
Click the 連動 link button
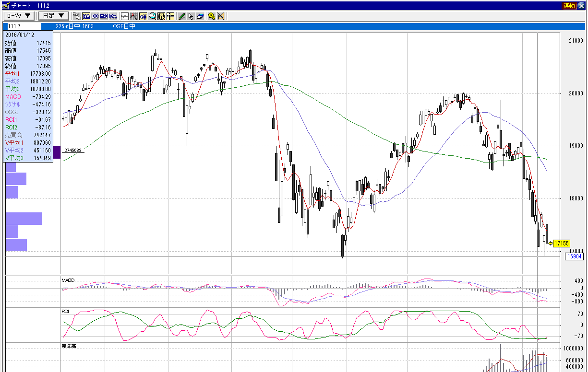[569, 5]
